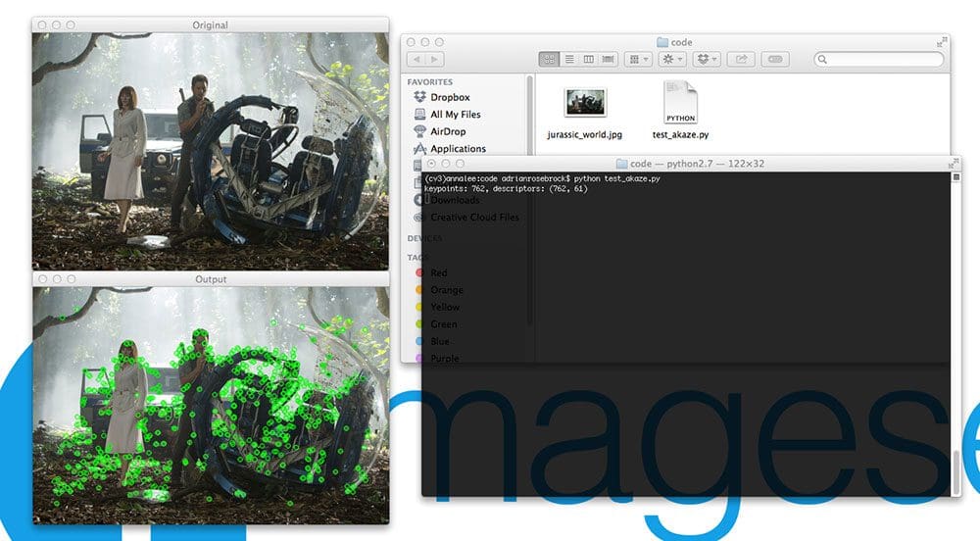Switch Finder to icon view

pyautogui.click(x=549, y=60)
